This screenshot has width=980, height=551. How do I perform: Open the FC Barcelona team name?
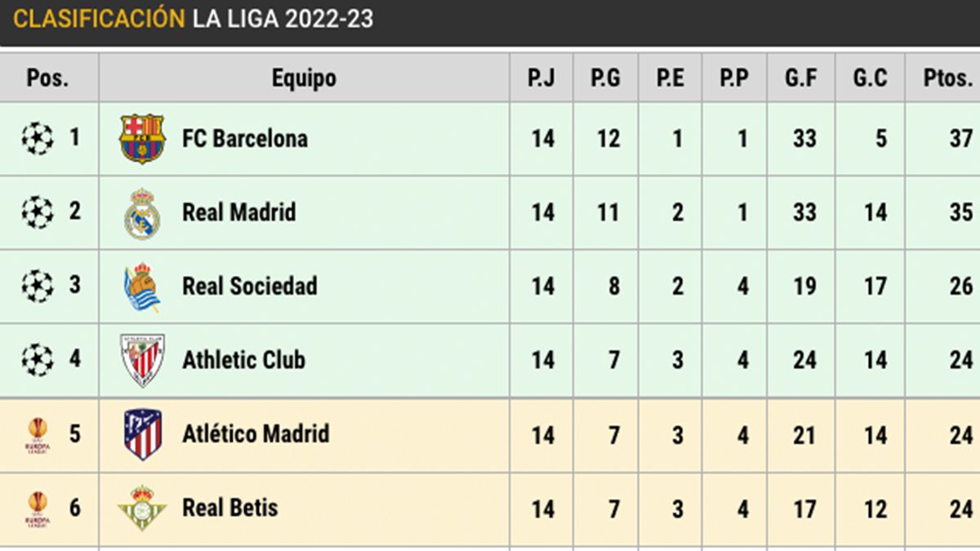pyautogui.click(x=245, y=139)
